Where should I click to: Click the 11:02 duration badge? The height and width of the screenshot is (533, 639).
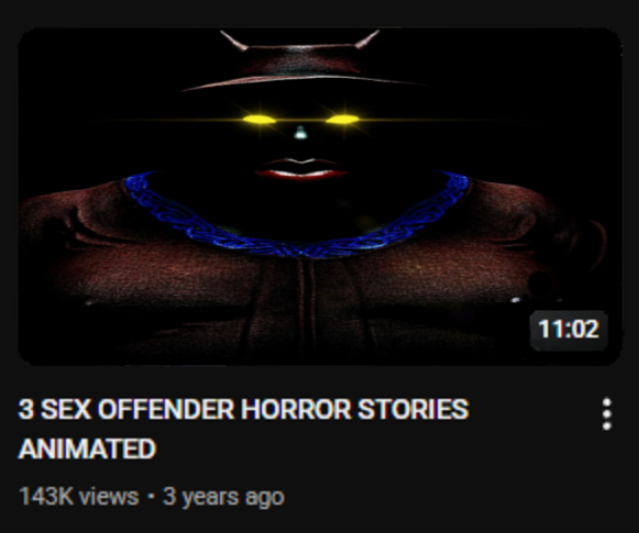click(x=569, y=329)
